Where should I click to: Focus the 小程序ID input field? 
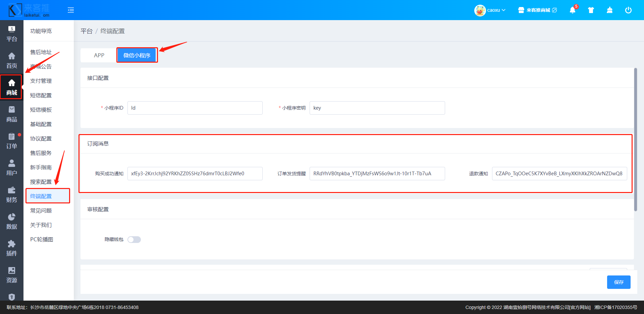(195, 108)
